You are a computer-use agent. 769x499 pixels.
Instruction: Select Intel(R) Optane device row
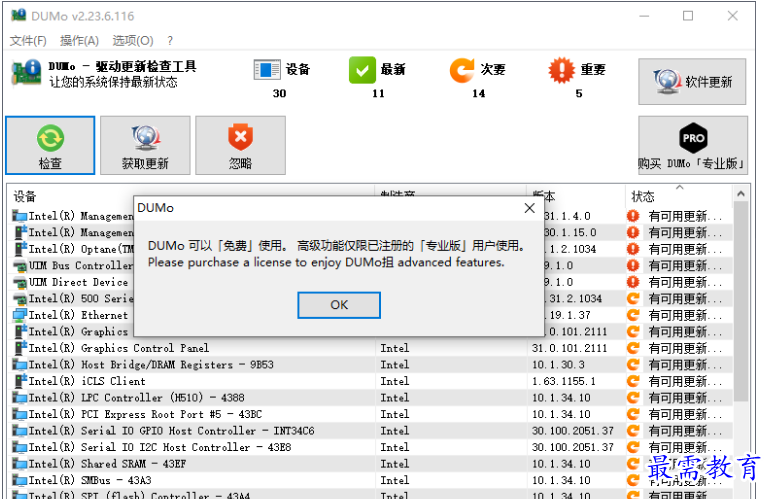(72, 249)
